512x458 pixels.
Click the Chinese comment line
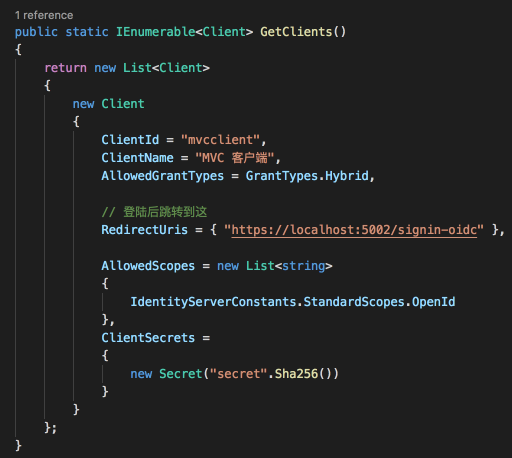pyautogui.click(x=154, y=212)
